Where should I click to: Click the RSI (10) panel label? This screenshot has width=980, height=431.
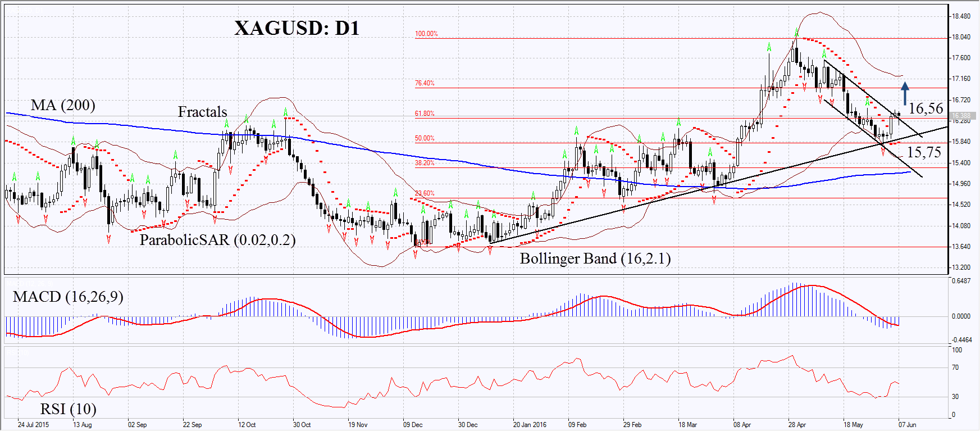pyautogui.click(x=68, y=409)
